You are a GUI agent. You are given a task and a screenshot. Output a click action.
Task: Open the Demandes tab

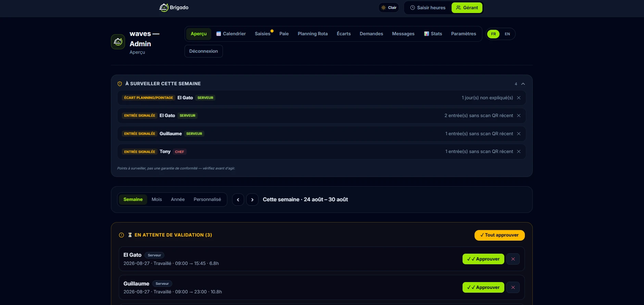pos(371,34)
